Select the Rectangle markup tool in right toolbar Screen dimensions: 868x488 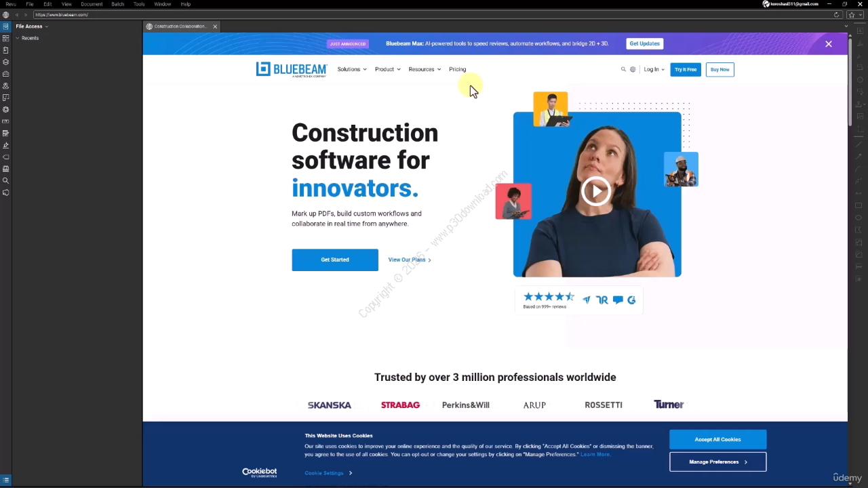pyautogui.click(x=859, y=205)
